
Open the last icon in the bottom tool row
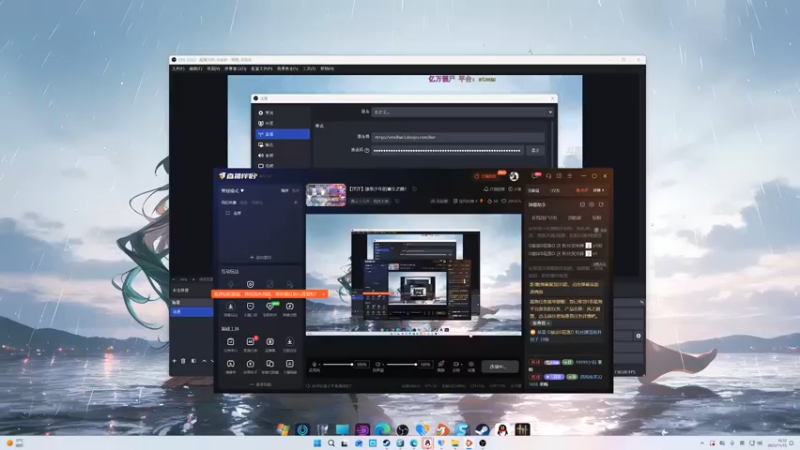click(290, 363)
